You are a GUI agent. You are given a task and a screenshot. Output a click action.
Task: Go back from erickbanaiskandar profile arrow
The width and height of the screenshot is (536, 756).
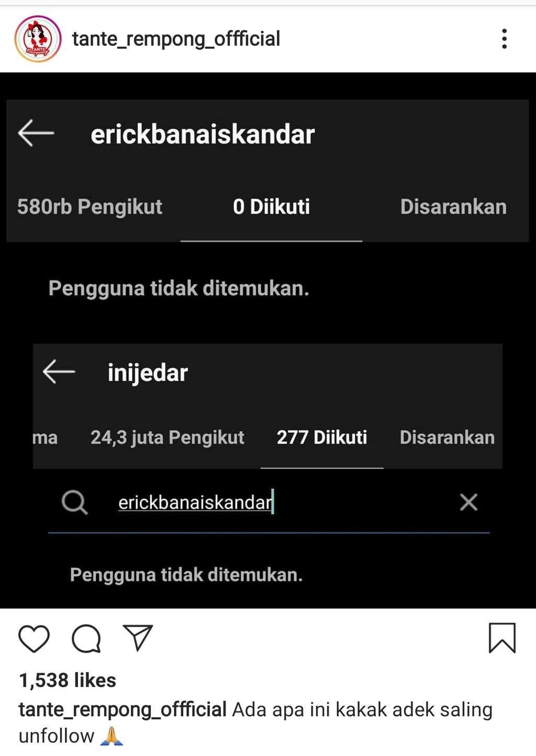tap(36, 133)
